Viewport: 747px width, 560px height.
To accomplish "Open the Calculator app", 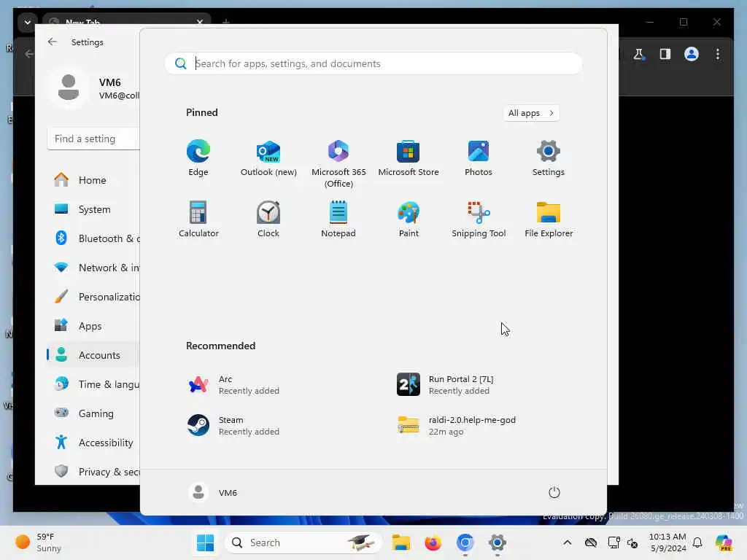I will [x=198, y=219].
